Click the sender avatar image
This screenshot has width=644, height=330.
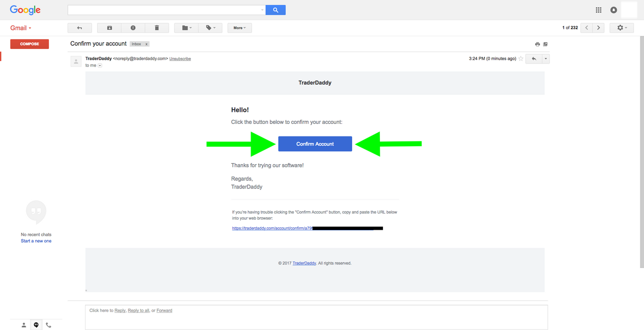76,61
